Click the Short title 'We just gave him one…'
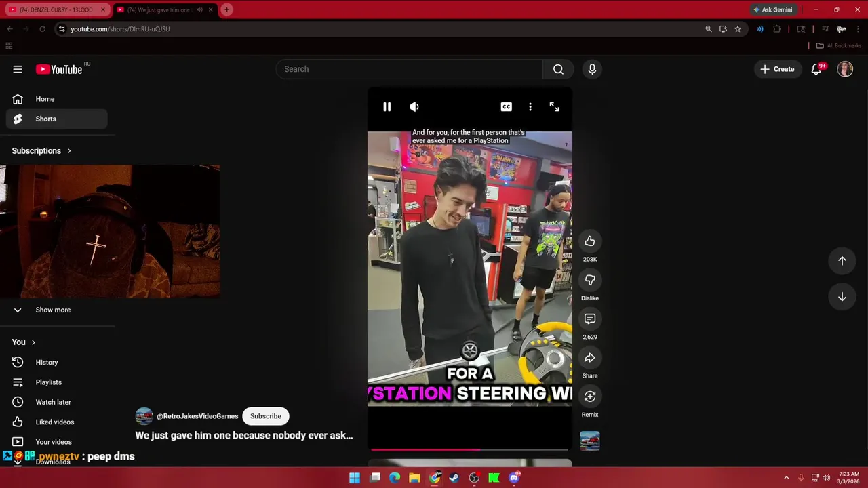Image resolution: width=868 pixels, height=488 pixels. point(244,436)
